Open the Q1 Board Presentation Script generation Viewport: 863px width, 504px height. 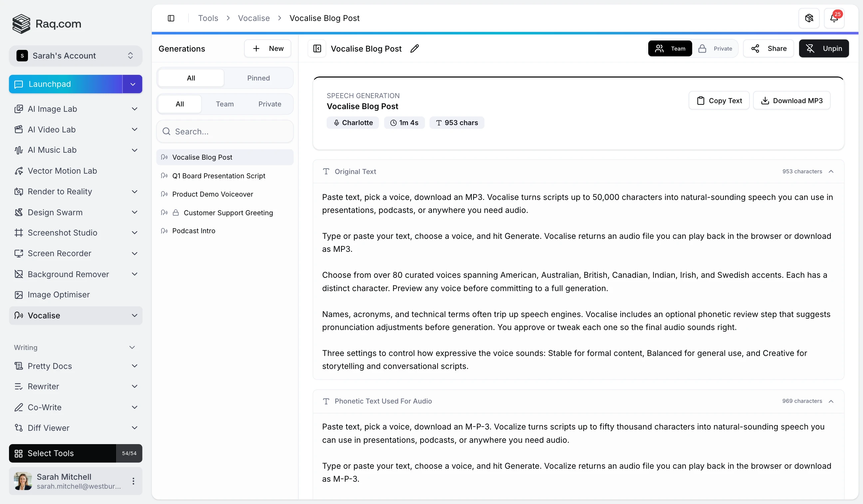tap(218, 176)
